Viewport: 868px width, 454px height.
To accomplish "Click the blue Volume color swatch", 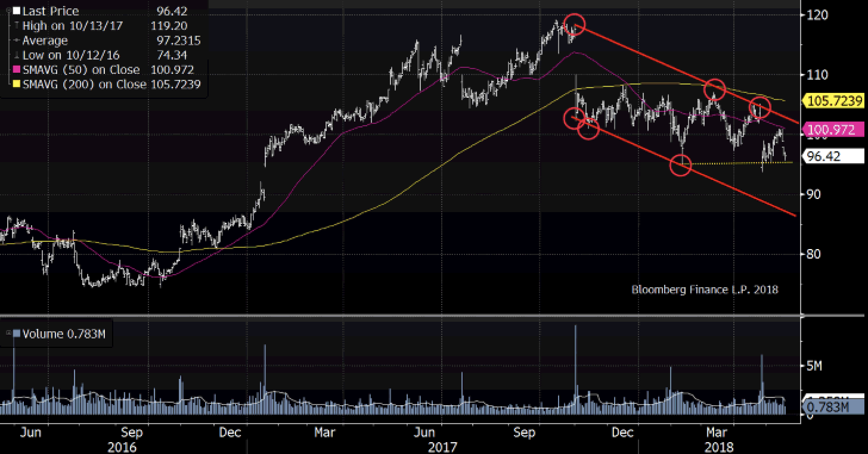I will click(16, 334).
